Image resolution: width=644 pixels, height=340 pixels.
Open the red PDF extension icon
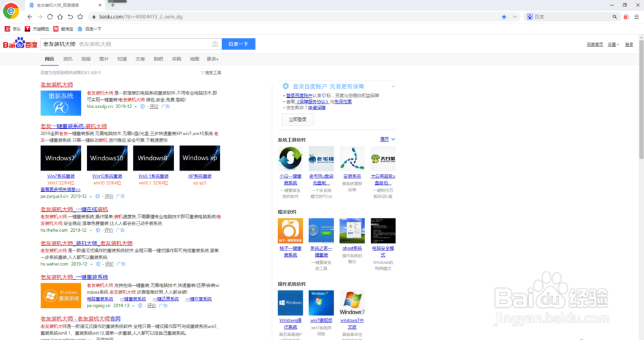point(626,17)
